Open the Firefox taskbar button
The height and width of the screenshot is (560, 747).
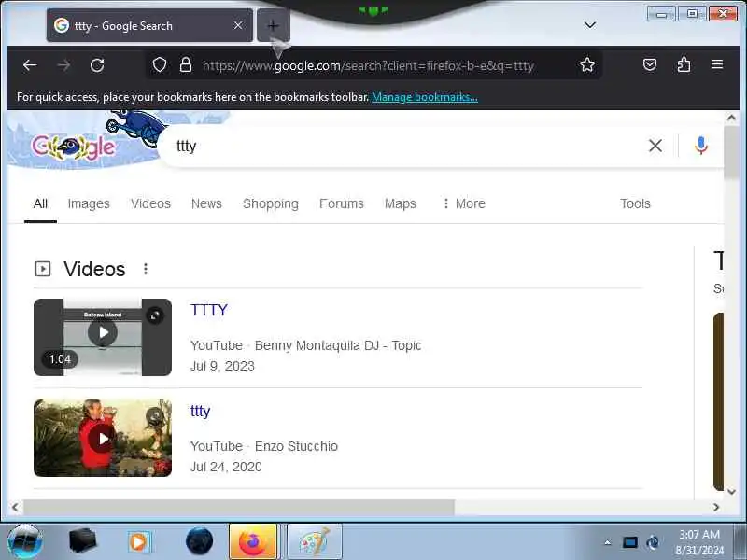(x=253, y=542)
